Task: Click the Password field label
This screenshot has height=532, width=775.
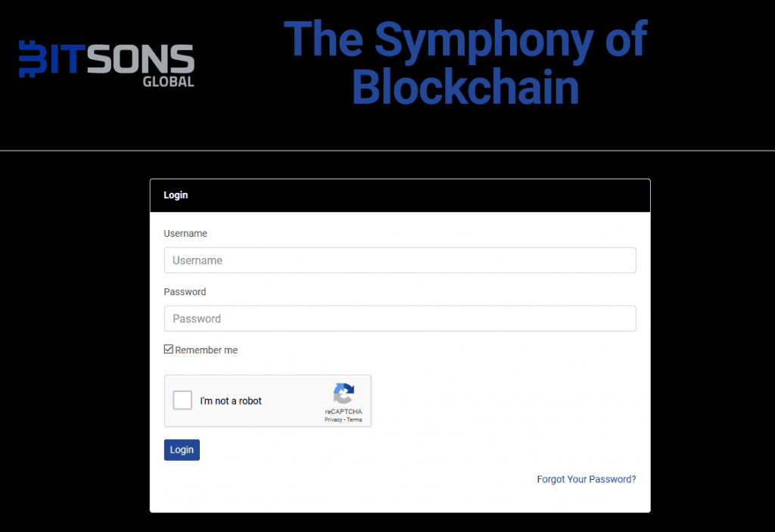Action: [x=185, y=291]
